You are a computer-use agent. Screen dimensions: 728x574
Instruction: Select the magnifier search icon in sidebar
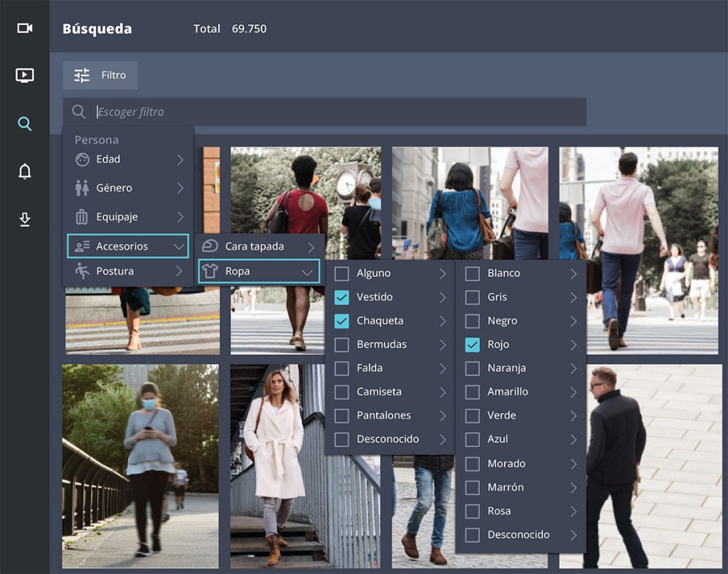click(23, 124)
